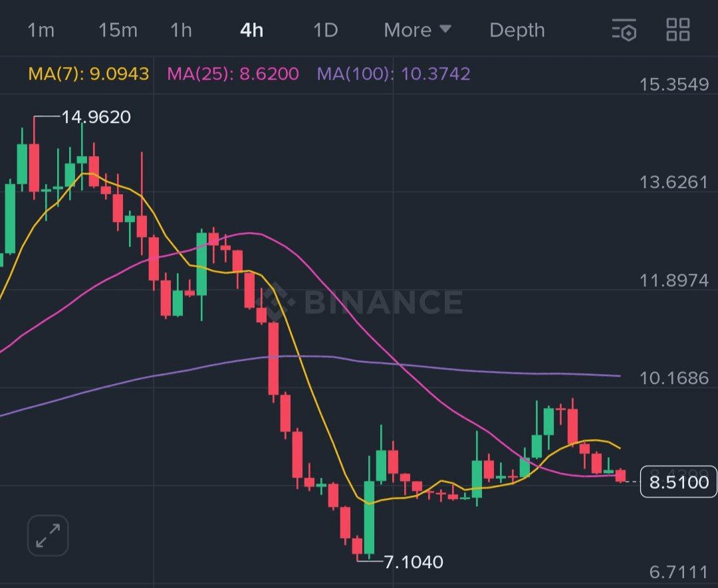Expand the More timeframes dropdown
Viewport: 718px width, 588px height.
(418, 31)
